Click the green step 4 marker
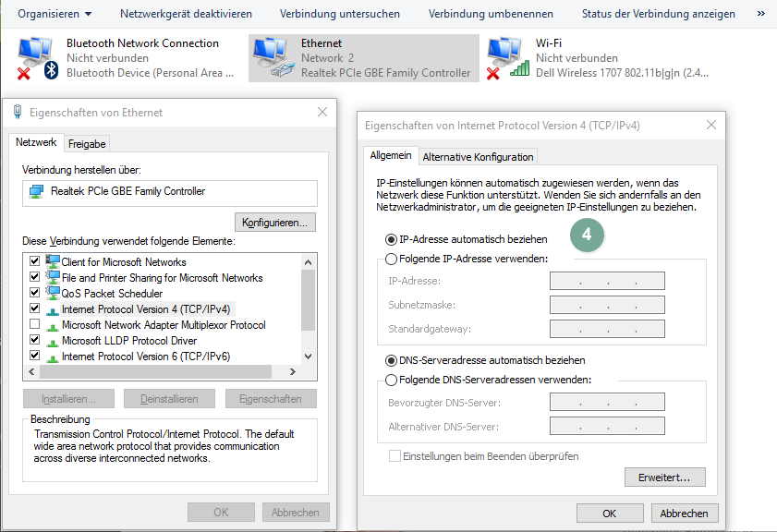Screen dimensions: 777x532 pos(586,236)
